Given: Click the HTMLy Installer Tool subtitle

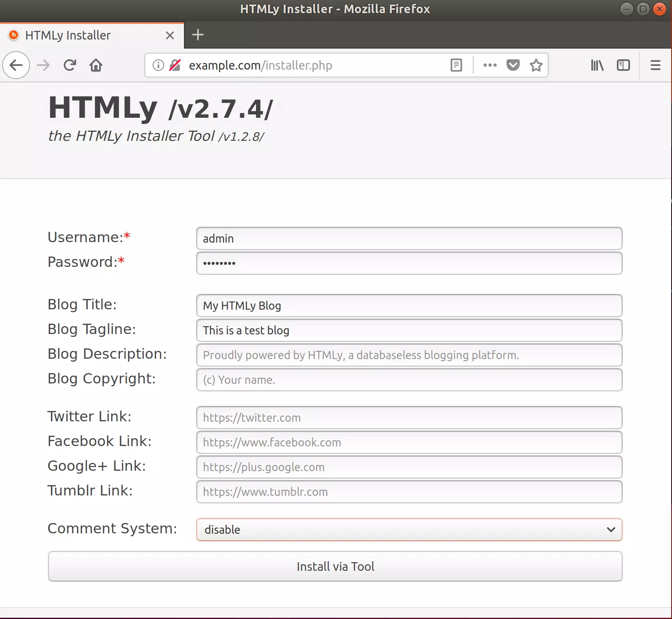Looking at the screenshot, I should 156,136.
